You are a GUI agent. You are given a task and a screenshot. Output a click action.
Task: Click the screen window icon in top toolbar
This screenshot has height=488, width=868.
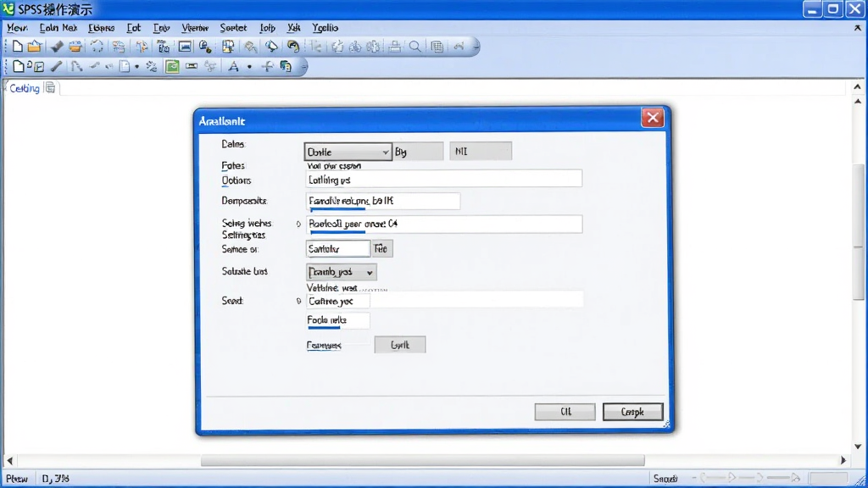point(185,47)
